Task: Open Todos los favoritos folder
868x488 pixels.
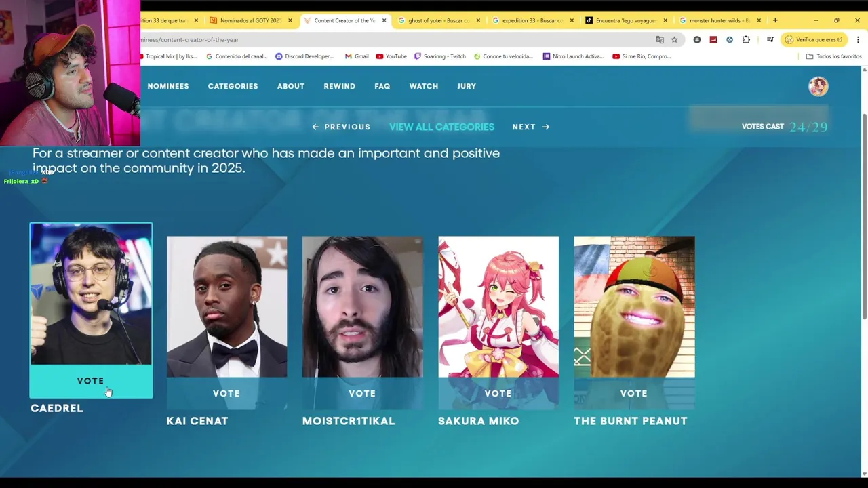Action: point(833,56)
